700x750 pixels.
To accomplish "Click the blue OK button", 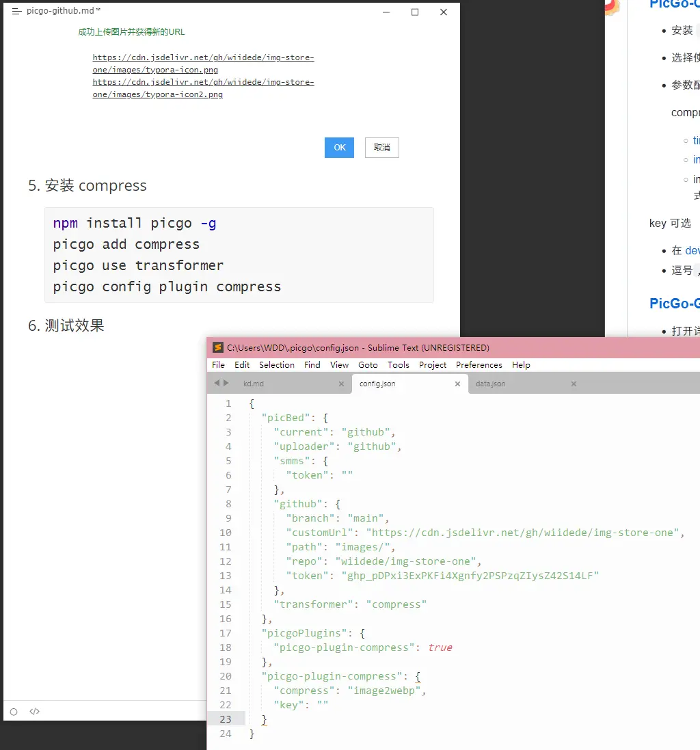I will [340, 147].
